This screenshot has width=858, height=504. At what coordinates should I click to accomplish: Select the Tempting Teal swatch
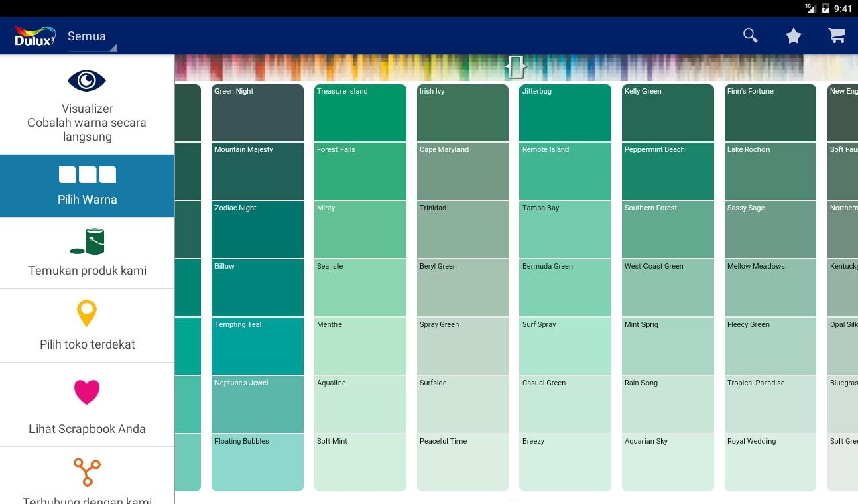pyautogui.click(x=257, y=346)
